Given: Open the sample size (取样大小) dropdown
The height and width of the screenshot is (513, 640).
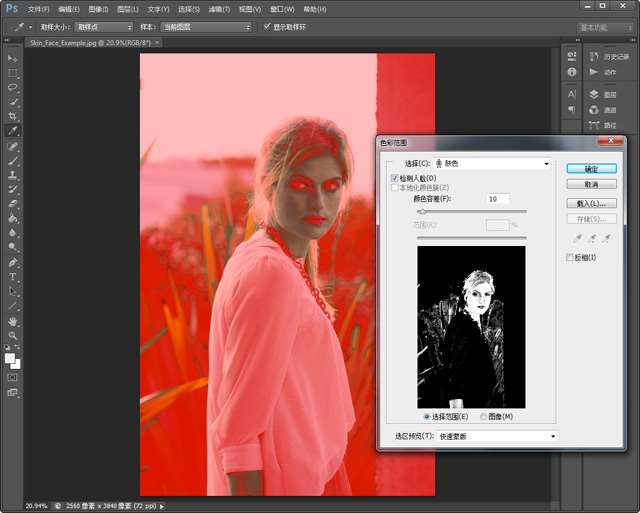Looking at the screenshot, I should [103, 27].
